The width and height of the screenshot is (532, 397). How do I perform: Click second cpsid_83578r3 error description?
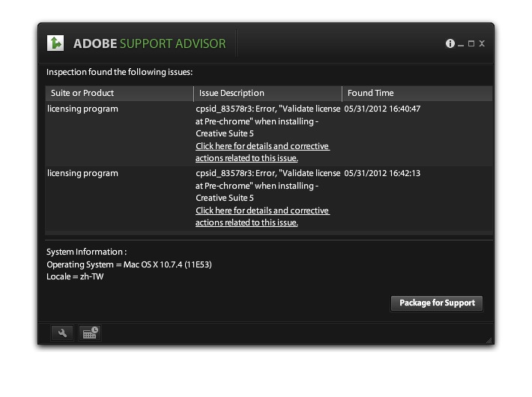tap(267, 186)
